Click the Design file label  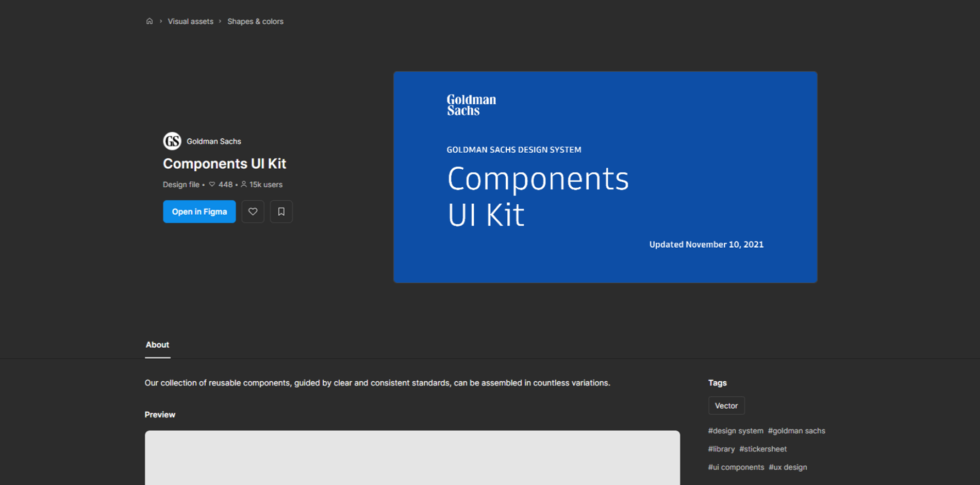click(x=181, y=184)
